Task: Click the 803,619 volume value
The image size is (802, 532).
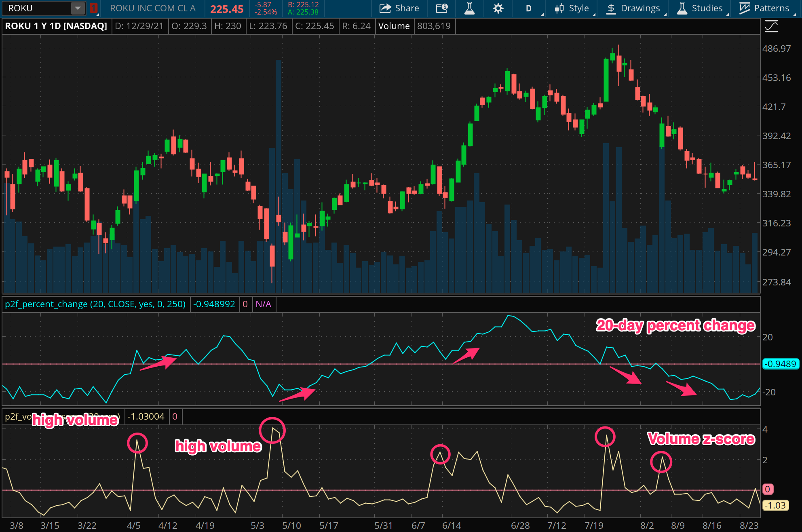Action: pos(434,26)
